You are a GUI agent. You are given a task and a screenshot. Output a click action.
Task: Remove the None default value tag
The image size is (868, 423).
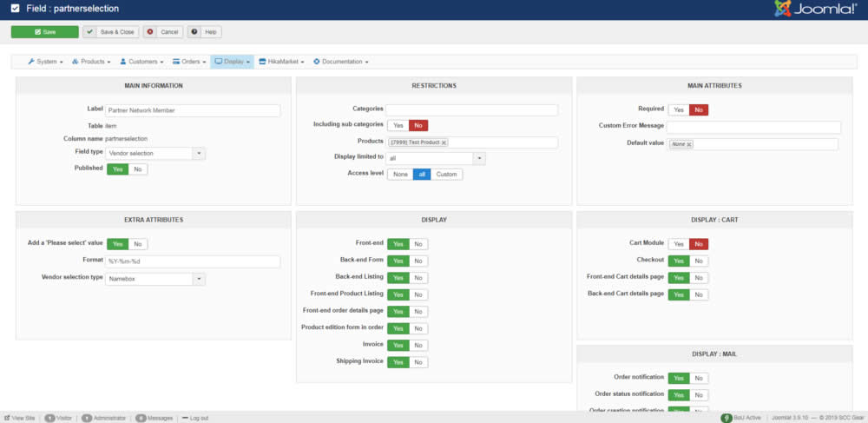coord(689,144)
